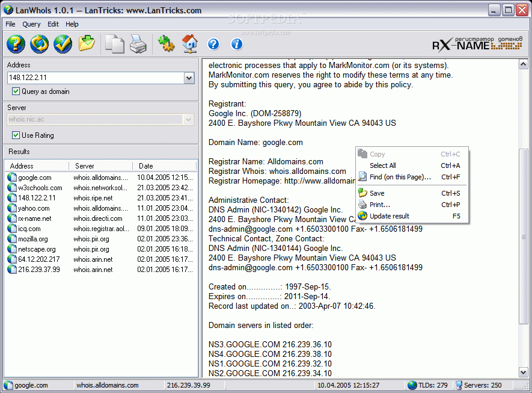The height and width of the screenshot is (393, 532).
Task: Open the Help menu
Action: point(72,24)
